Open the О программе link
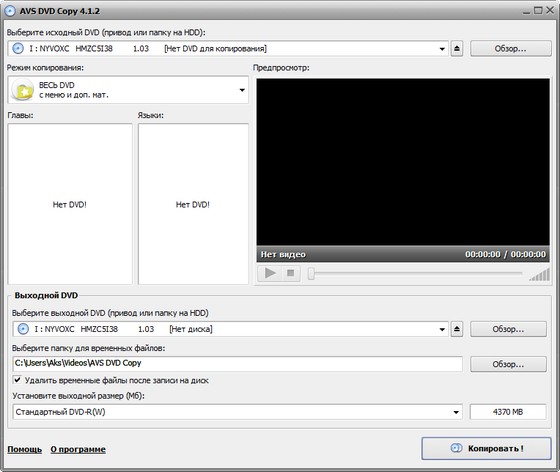Viewport: 560px width, 472px height. (78, 449)
